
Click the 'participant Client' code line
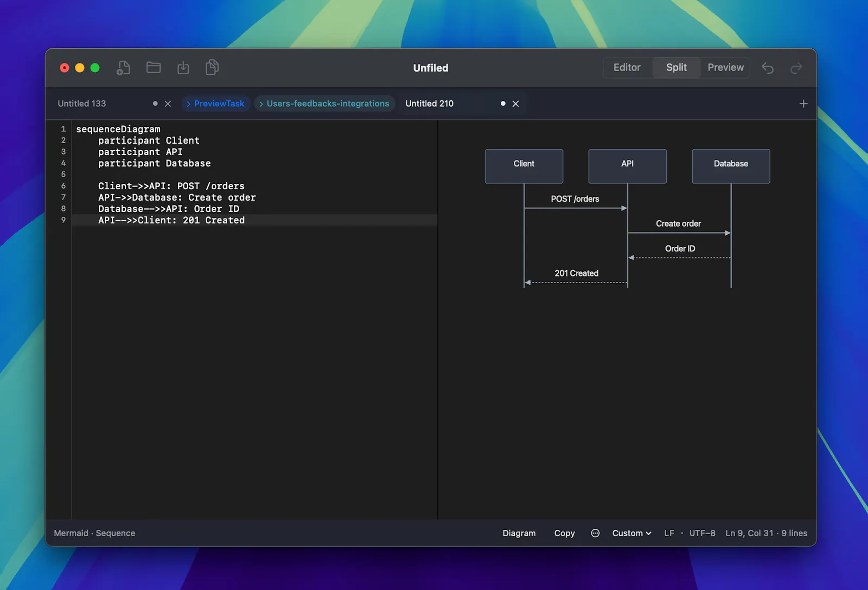tap(149, 140)
